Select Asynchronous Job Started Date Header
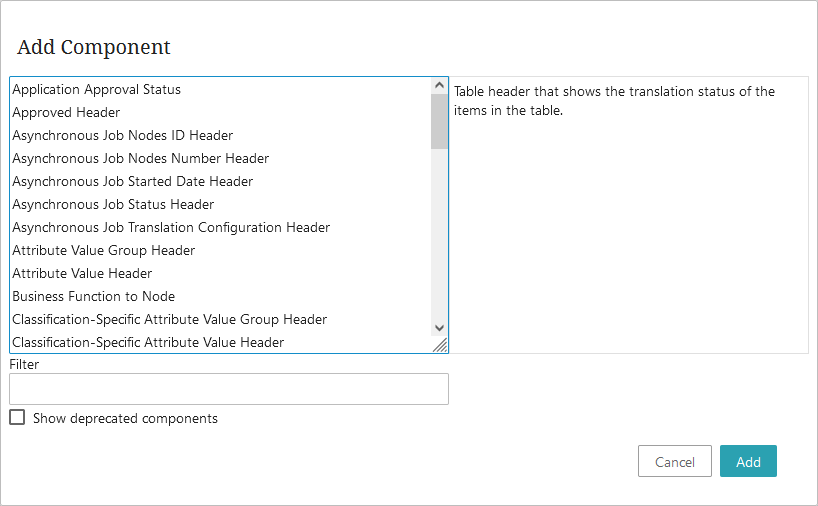818x506 pixels. tap(221, 182)
